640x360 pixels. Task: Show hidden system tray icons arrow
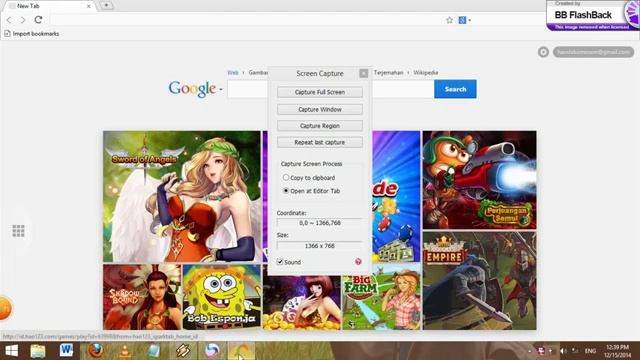click(529, 351)
